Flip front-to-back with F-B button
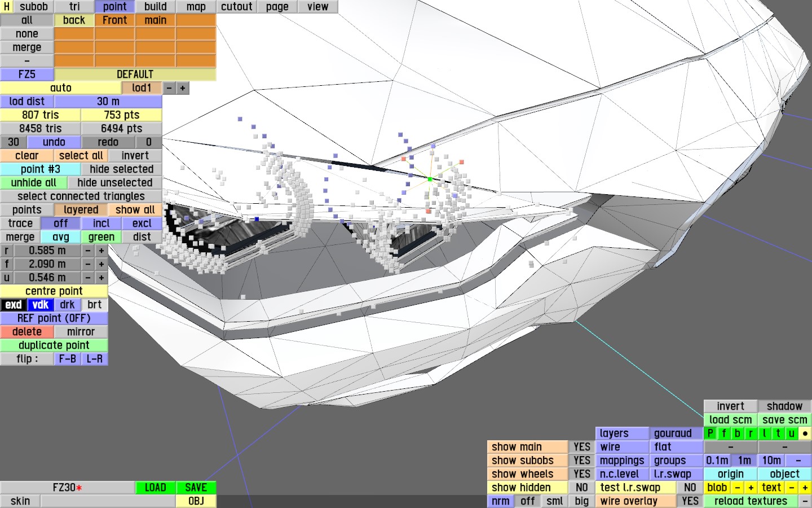The image size is (812, 508). pyautogui.click(x=68, y=359)
